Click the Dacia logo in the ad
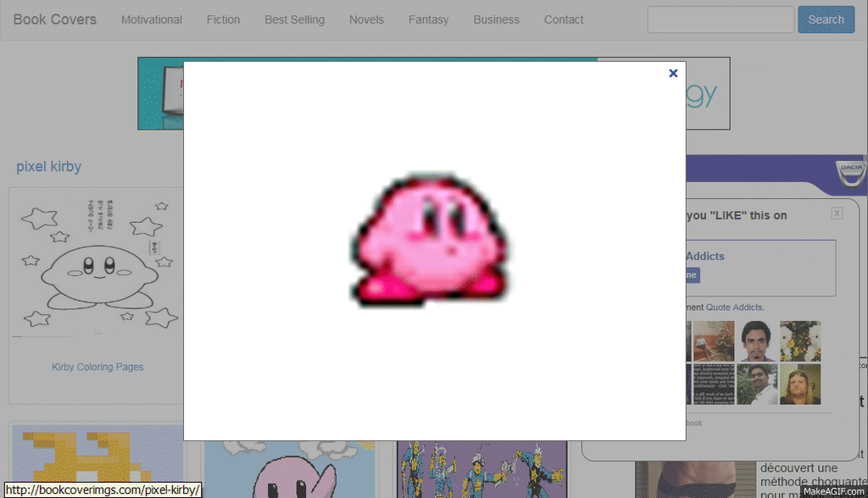868x498 pixels. click(x=851, y=173)
